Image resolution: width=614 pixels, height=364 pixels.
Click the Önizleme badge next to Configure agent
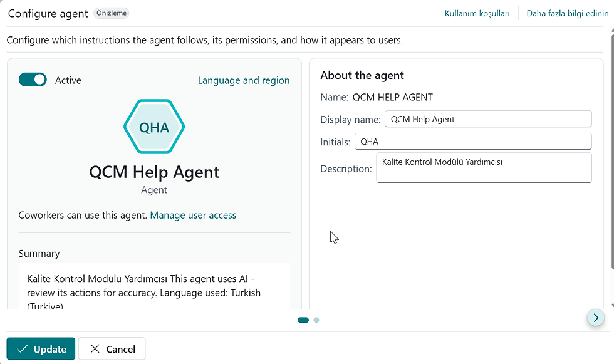coord(111,13)
